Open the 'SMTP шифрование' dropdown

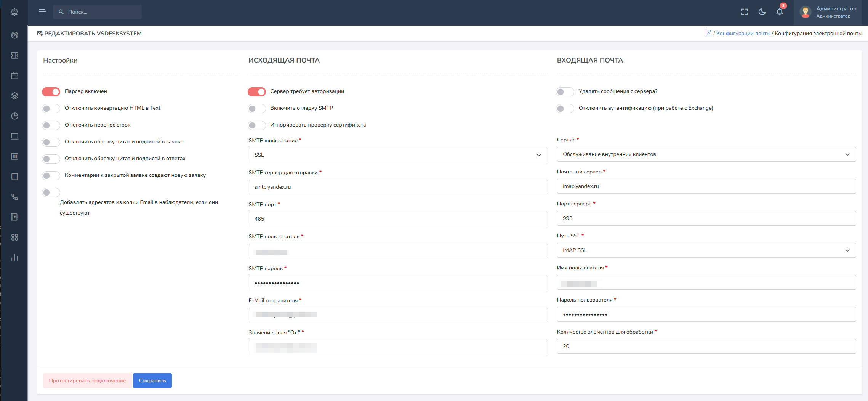[398, 155]
